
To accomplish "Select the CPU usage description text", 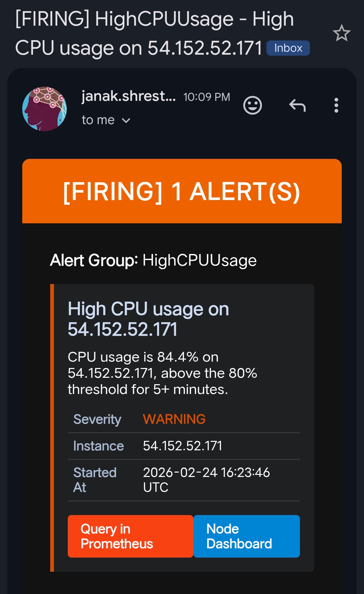I will click(162, 373).
